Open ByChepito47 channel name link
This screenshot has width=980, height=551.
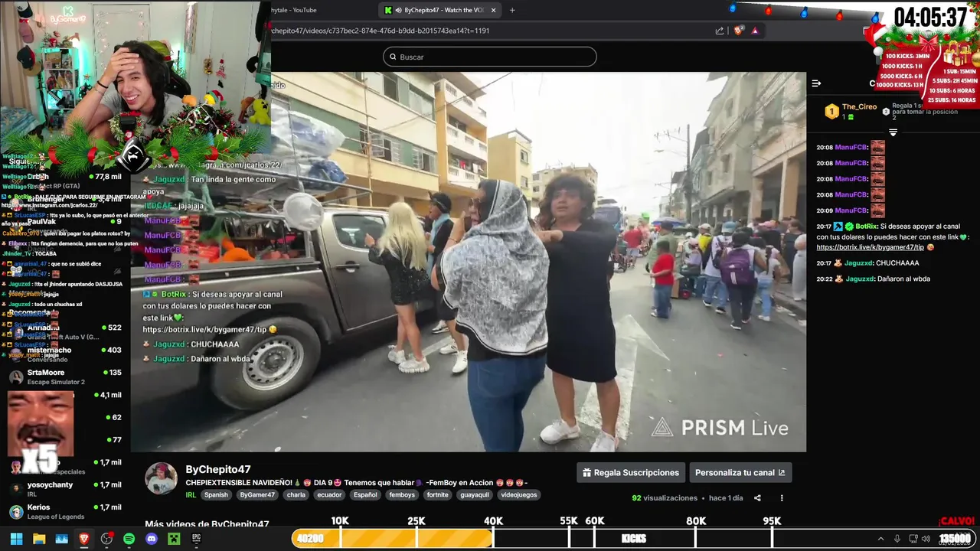[x=218, y=469]
